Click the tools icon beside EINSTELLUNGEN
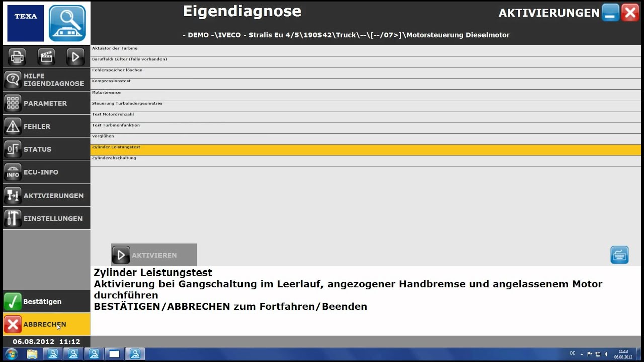Viewport: 644px width, 362px height. click(x=13, y=219)
